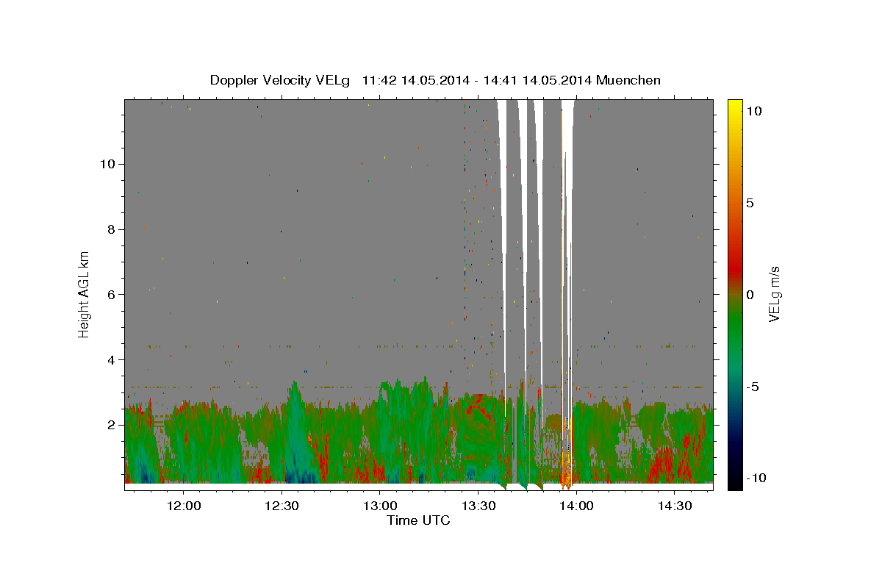Click the 13:30 time tick label

pos(478,506)
